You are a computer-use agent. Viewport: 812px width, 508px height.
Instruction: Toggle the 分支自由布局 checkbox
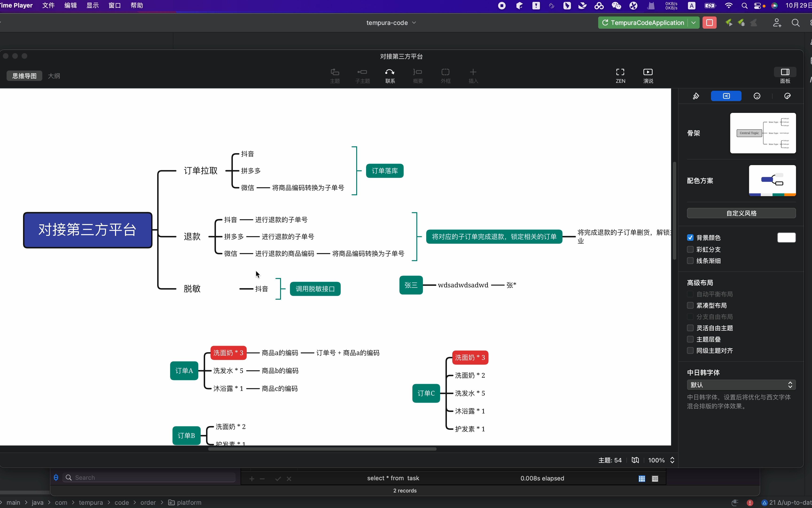[x=690, y=317]
